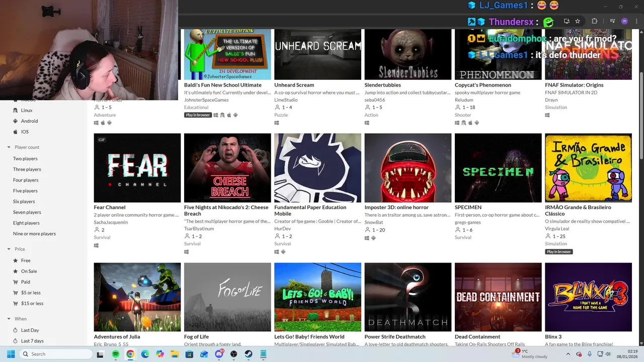This screenshot has height=362, width=644.
Task: Open Microsoft Edge from the taskbar
Action: point(145,354)
